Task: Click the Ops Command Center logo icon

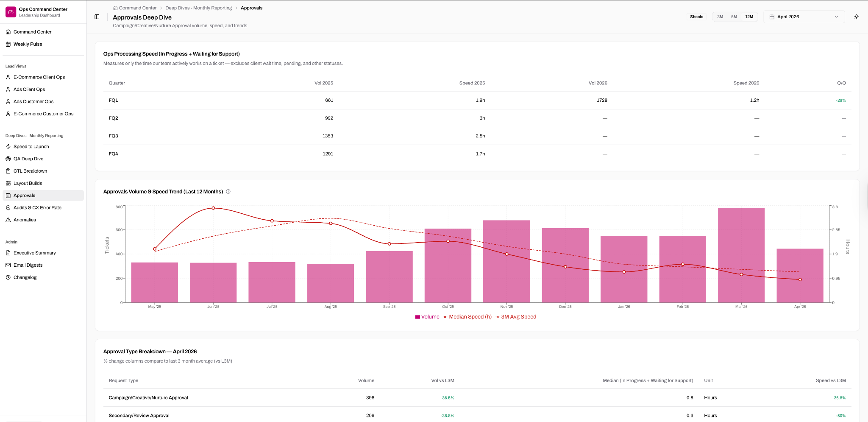Action: click(x=11, y=12)
